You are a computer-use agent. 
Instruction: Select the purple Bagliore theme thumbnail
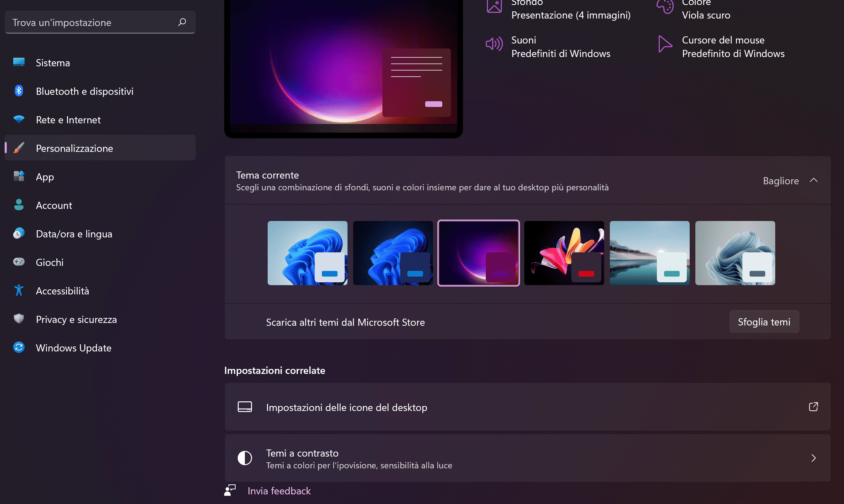[x=479, y=253]
